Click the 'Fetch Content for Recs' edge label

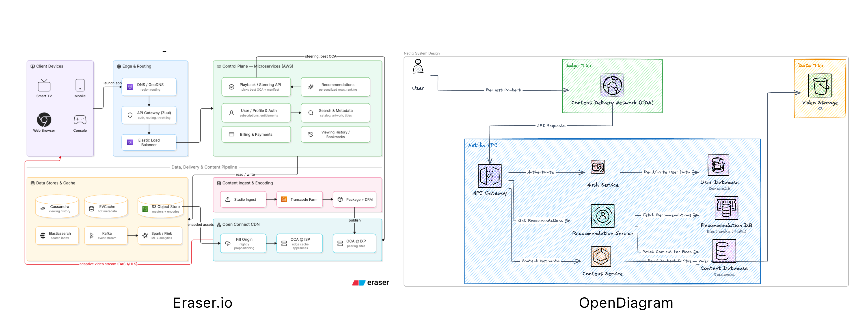click(x=667, y=252)
